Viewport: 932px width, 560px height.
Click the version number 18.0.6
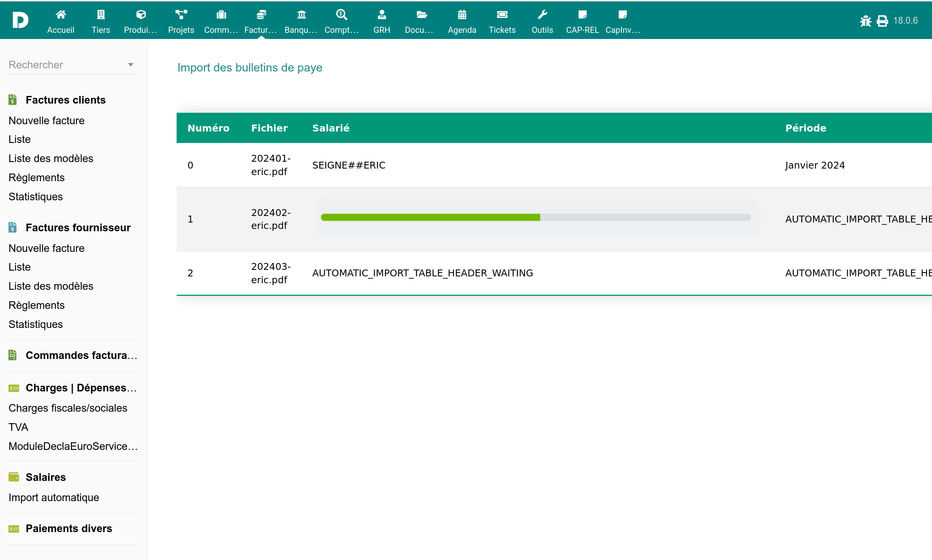click(x=905, y=21)
